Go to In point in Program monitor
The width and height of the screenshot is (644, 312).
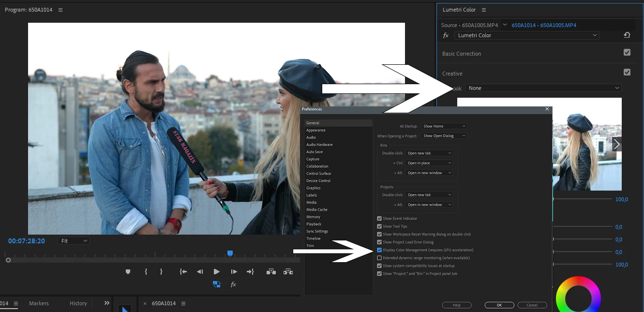[x=183, y=272]
